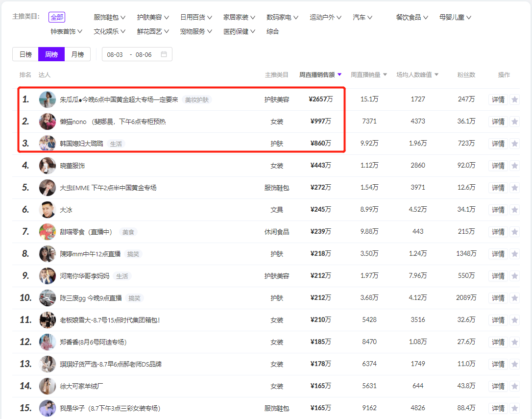Click the 08-03 start date field

(x=115, y=55)
